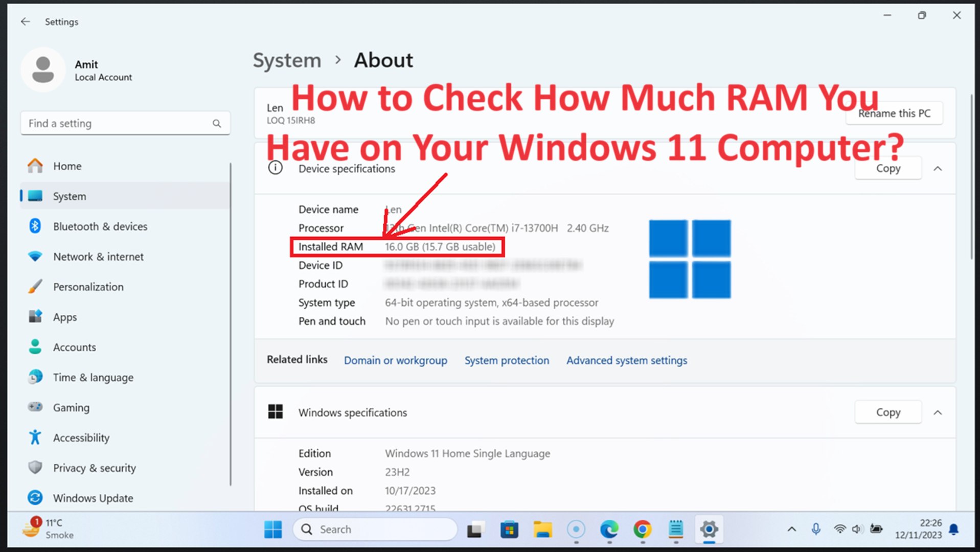Viewport: 980px width, 552px height.
Task: Click the search magnifier in Find a setting
Action: 217,123
